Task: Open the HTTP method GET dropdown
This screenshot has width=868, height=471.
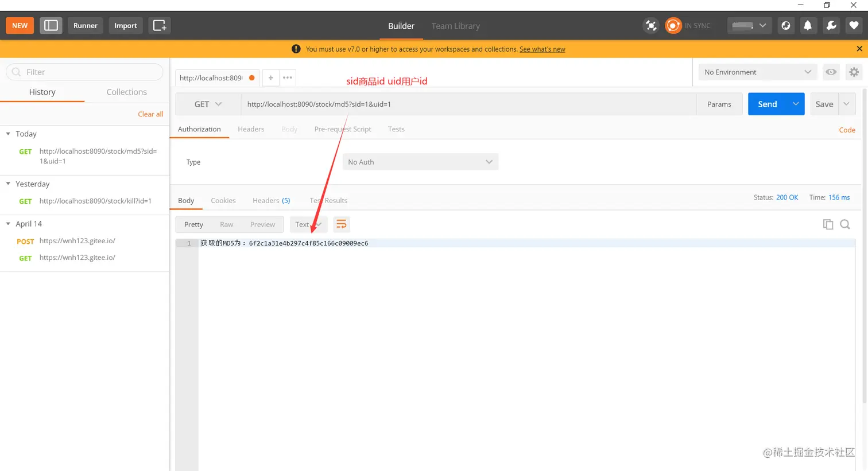Action: (208, 104)
